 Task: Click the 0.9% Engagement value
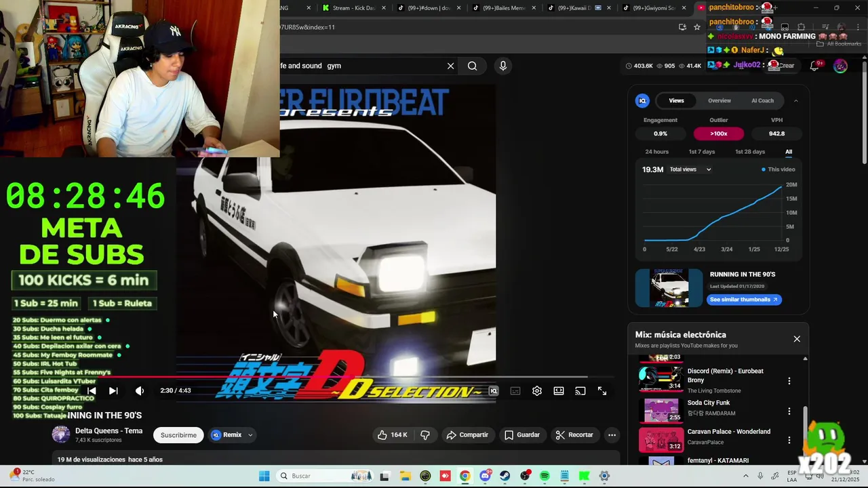pos(660,134)
